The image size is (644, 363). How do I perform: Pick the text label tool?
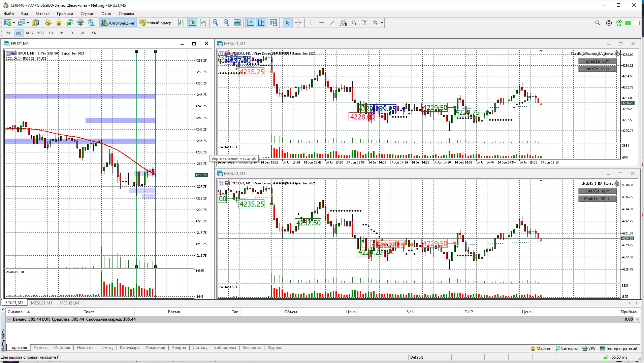(365, 23)
